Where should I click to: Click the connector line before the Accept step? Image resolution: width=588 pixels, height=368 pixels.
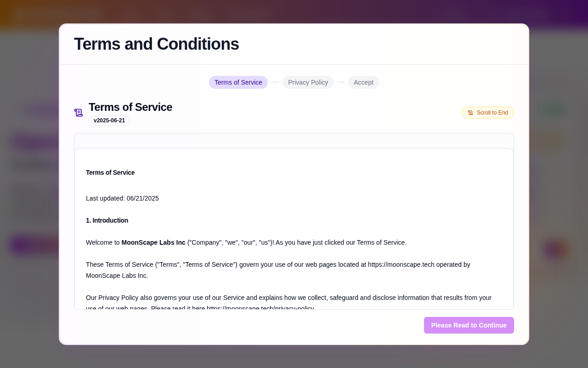(x=341, y=82)
